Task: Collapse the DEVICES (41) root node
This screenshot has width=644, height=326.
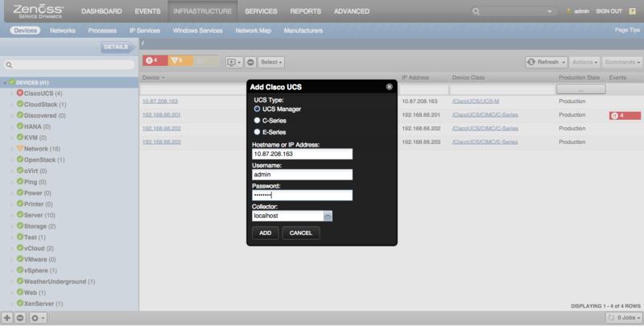Action: pyautogui.click(x=5, y=83)
